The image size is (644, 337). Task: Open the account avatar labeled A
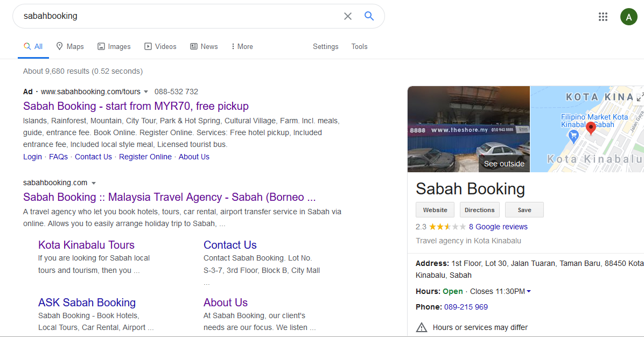point(628,17)
